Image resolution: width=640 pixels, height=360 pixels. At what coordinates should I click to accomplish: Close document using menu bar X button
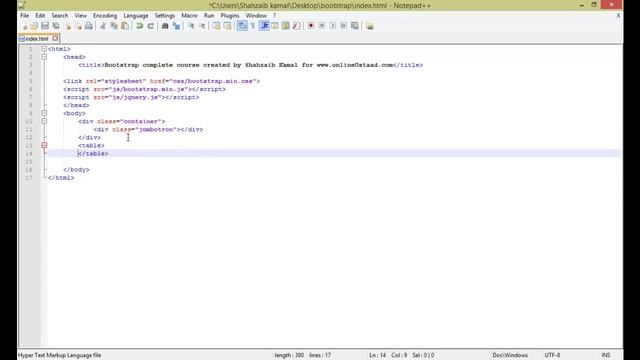pos(618,16)
